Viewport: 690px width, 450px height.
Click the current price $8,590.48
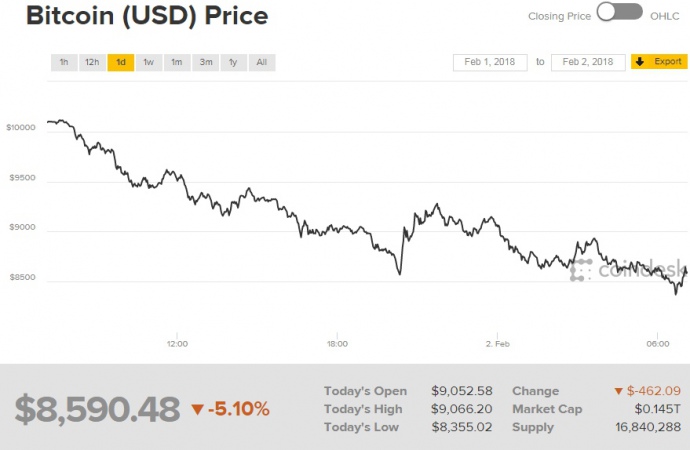[x=97, y=408]
